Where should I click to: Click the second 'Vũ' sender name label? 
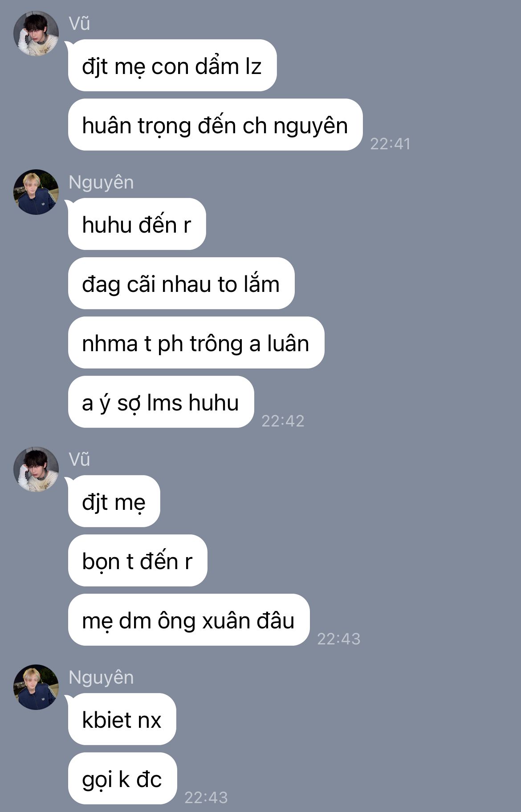click(80, 459)
